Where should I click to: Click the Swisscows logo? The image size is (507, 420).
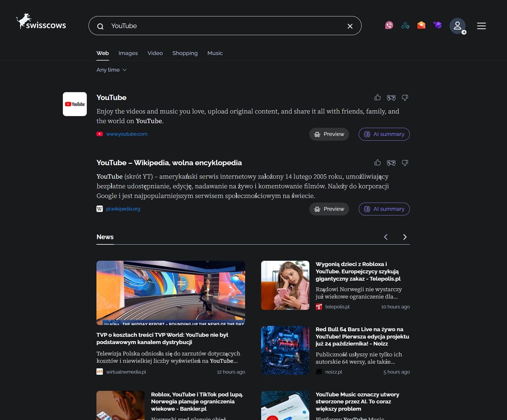click(x=41, y=22)
